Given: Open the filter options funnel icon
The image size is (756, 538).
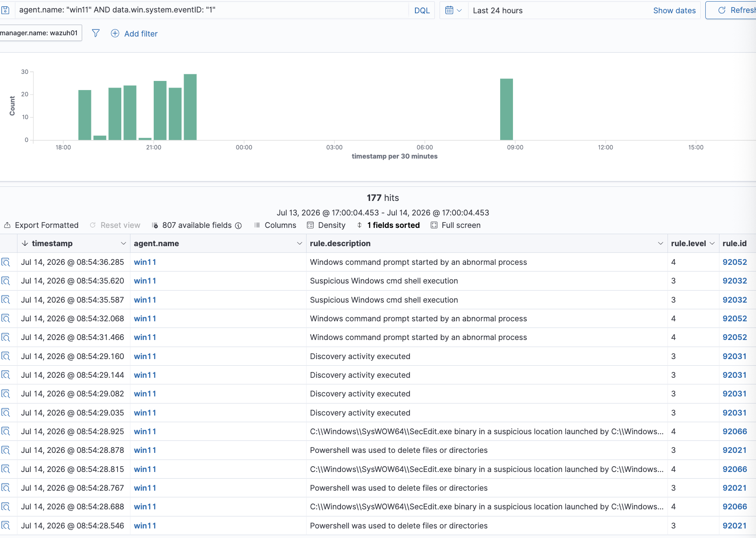Looking at the screenshot, I should tap(96, 33).
